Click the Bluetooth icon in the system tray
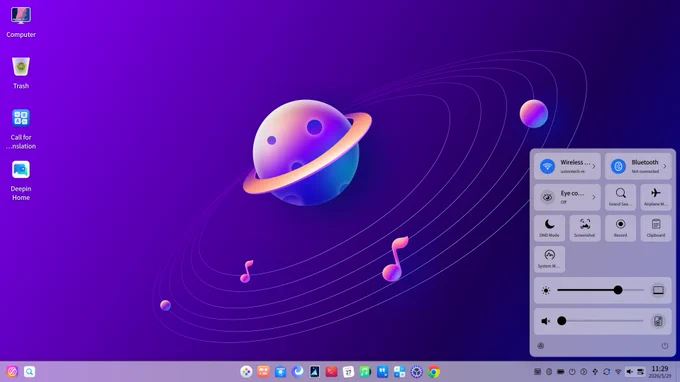 (x=549, y=372)
